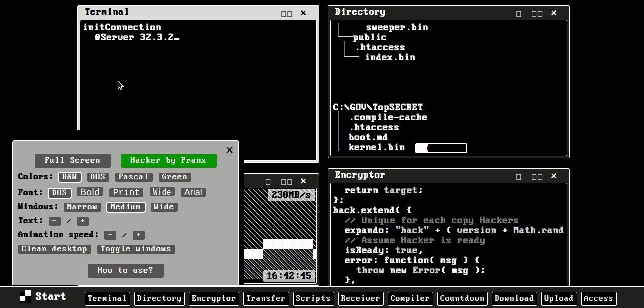The width and height of the screenshot is (644, 308).
Task: Activate Full Screen mode
Action: [72, 160]
